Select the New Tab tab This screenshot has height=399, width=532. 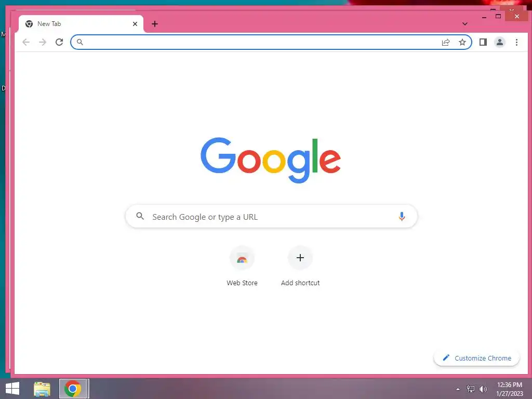pyautogui.click(x=81, y=24)
